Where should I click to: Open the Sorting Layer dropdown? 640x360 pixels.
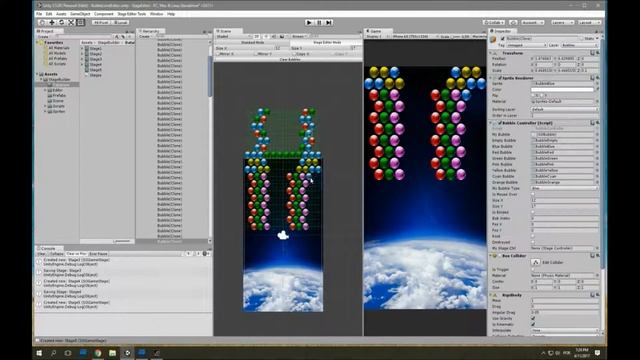point(564,109)
